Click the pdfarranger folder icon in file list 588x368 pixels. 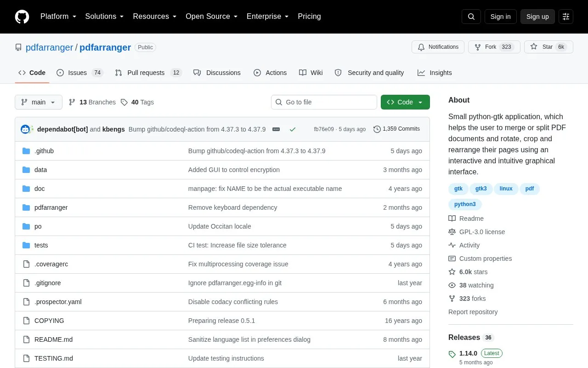click(26, 207)
